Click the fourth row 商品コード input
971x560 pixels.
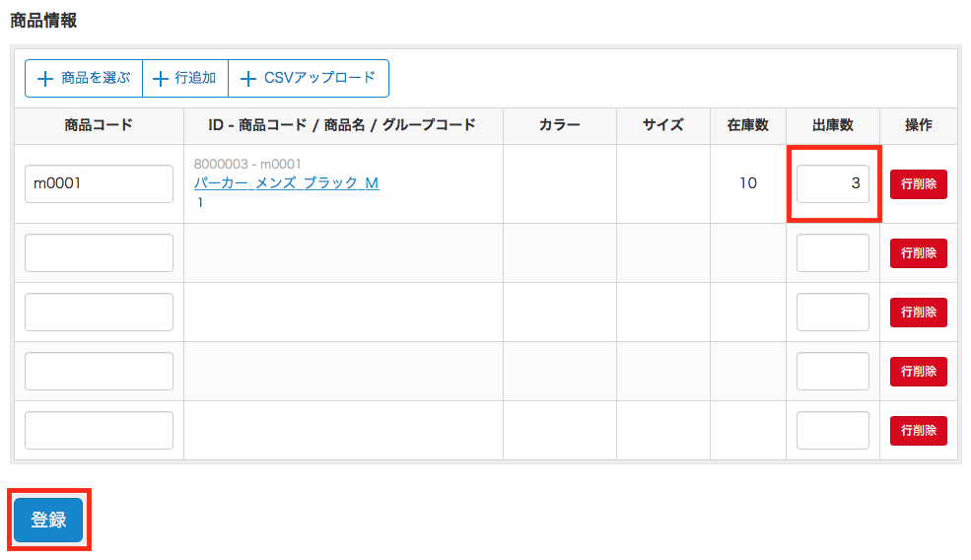(x=99, y=372)
